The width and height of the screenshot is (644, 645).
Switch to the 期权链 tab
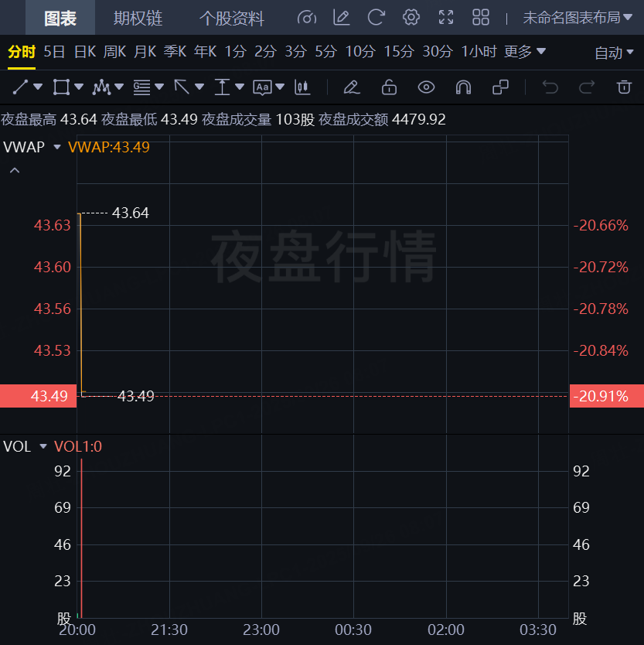(138, 18)
